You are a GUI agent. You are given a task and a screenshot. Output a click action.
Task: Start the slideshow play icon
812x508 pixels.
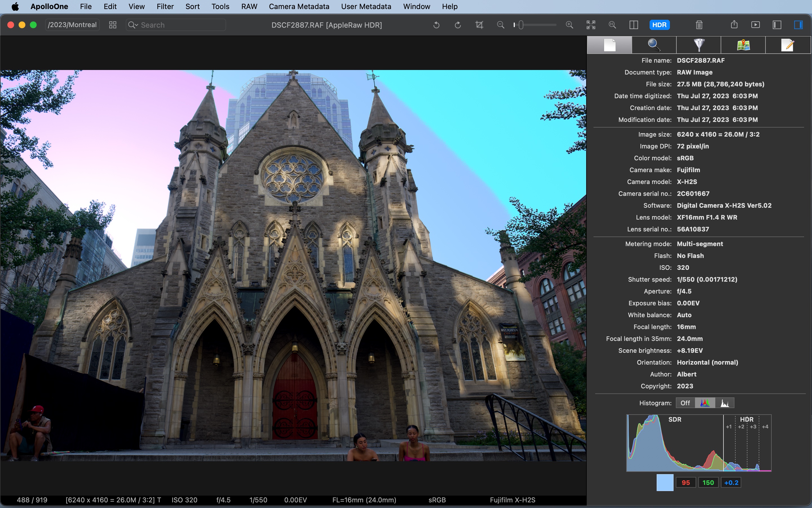(x=756, y=25)
